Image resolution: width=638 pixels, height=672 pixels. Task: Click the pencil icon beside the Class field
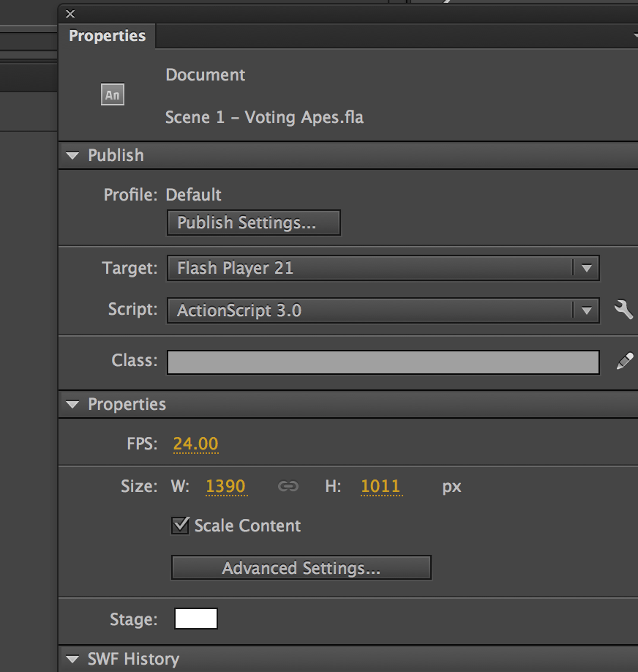(623, 360)
